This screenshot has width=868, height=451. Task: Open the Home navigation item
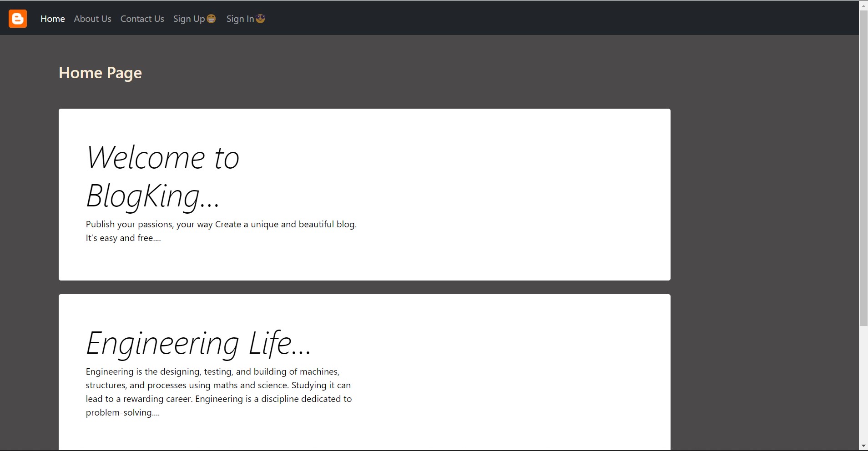[52, 18]
